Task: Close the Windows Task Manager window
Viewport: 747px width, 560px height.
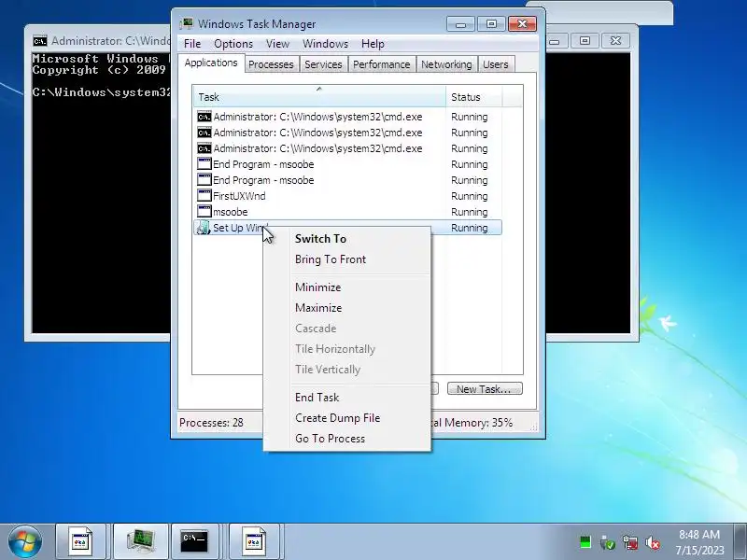Action: click(x=522, y=24)
